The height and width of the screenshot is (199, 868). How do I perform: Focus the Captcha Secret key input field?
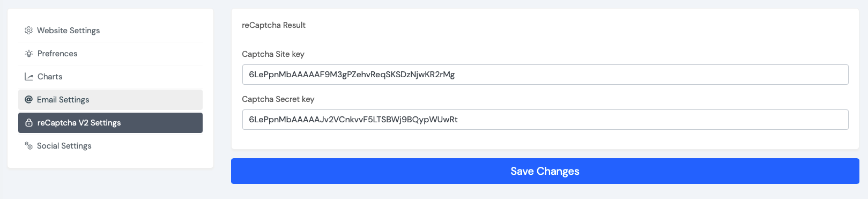[545, 120]
